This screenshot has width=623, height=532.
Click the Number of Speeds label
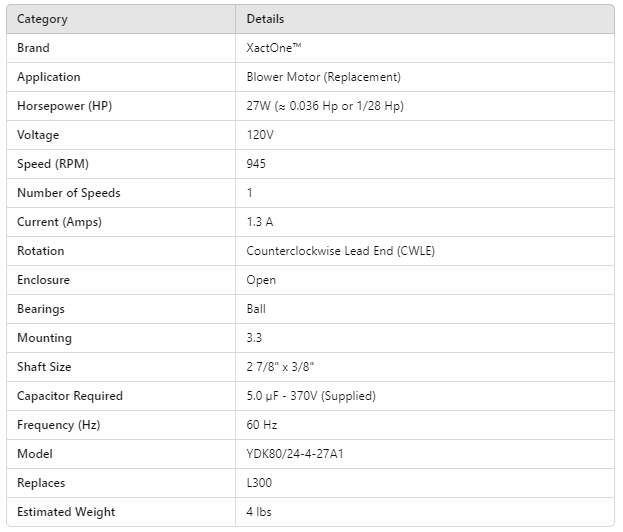pos(69,193)
